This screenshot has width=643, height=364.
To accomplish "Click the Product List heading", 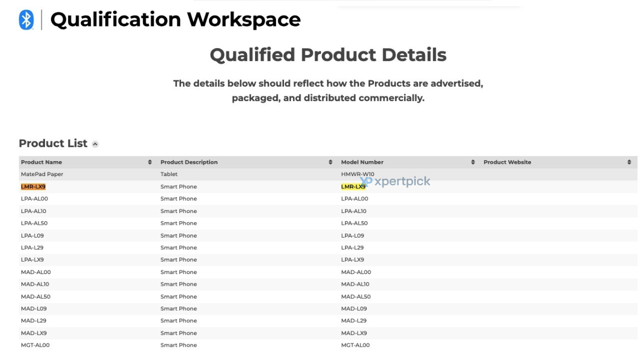I will pos(53,143).
